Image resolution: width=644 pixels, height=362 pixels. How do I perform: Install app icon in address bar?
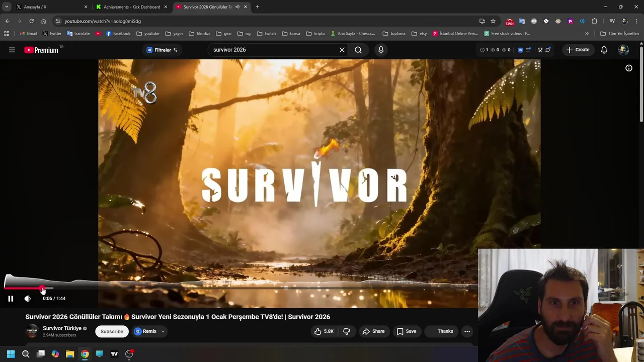pyautogui.click(x=482, y=21)
